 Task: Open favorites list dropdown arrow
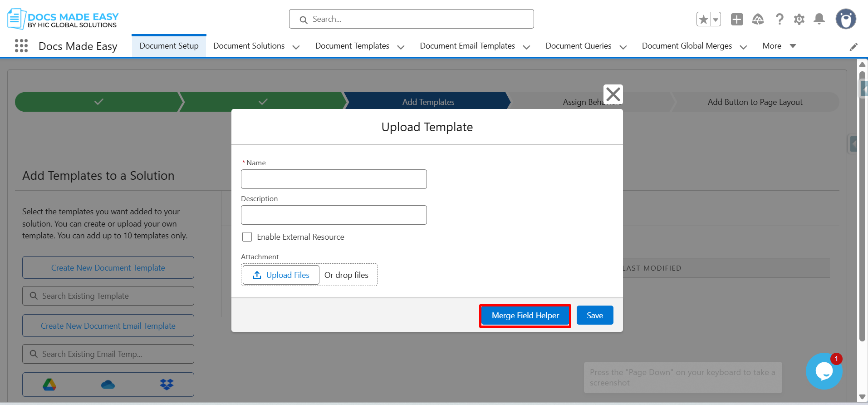[x=716, y=20]
